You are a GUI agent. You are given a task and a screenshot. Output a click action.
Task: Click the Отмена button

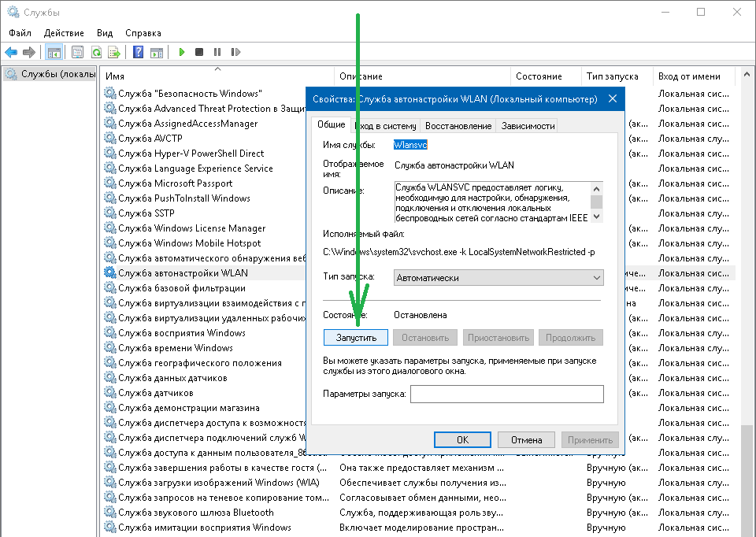[x=527, y=439]
